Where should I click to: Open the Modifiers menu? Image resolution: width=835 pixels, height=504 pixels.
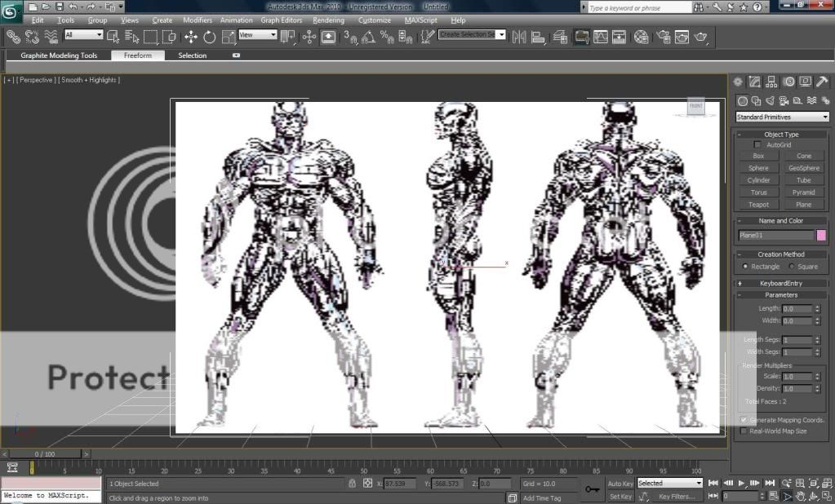pos(198,20)
